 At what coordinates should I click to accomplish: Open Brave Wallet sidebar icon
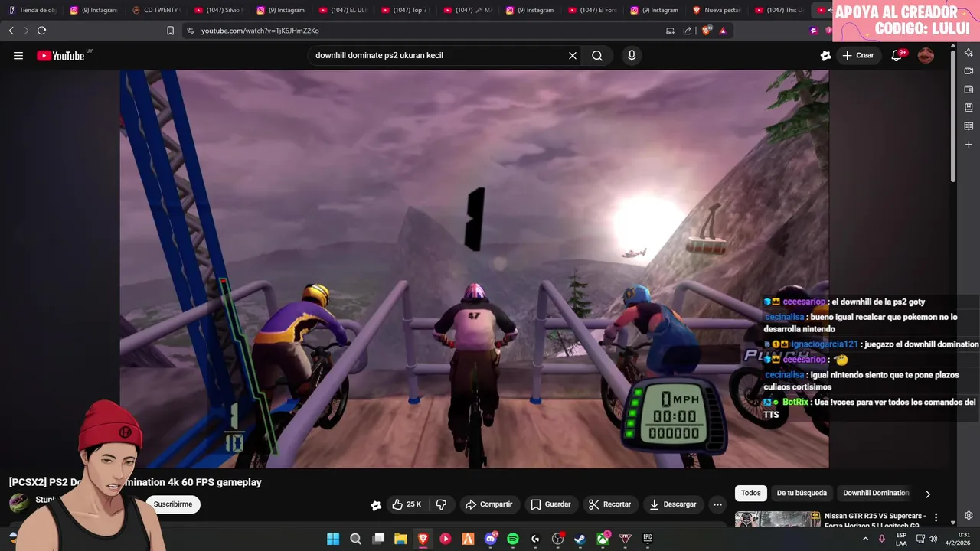tap(969, 90)
